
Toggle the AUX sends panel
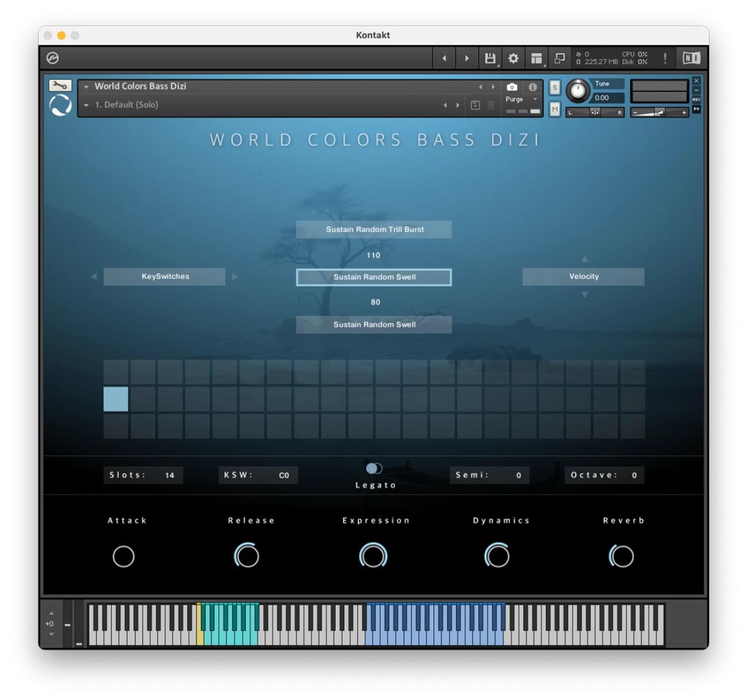tap(696, 99)
